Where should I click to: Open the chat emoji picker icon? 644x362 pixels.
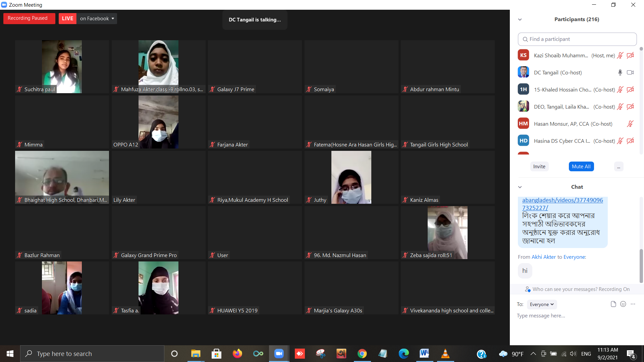tap(623, 304)
